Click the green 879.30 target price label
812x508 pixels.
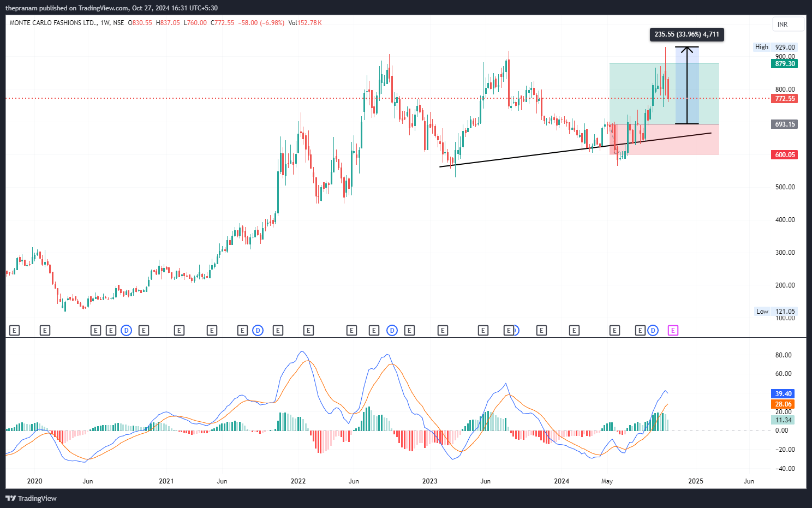(785, 64)
